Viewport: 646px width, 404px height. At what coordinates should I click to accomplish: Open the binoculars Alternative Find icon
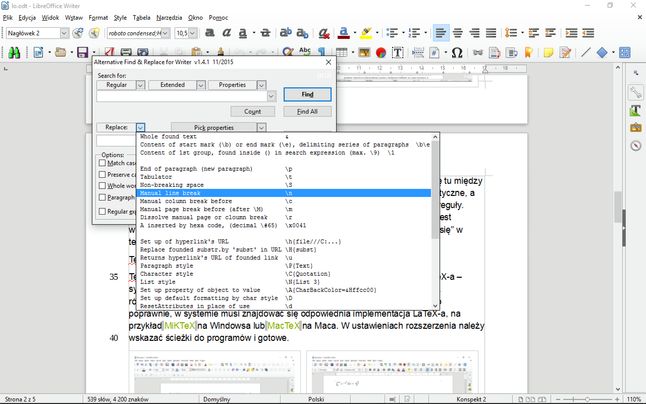[x=14, y=52]
